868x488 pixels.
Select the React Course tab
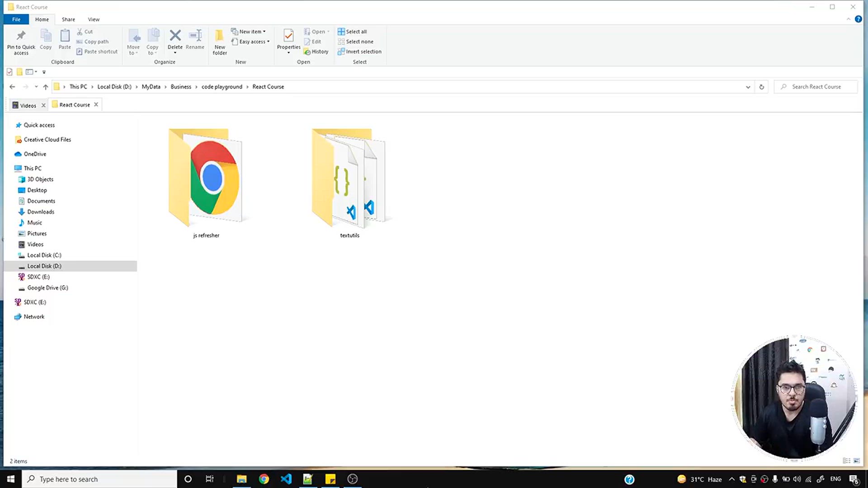75,105
